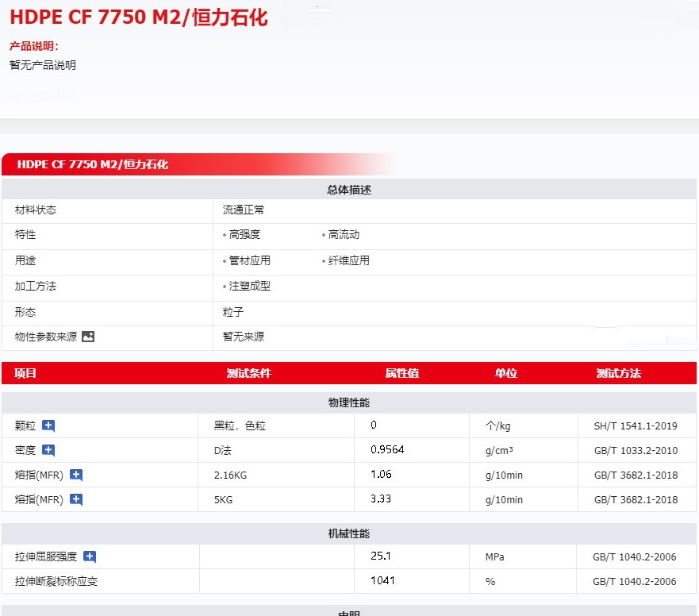This screenshot has width=699, height=616.
Task: Click GB/T 1040.2-2006 in 拉伸屈服强度 row
Action: coord(635,556)
